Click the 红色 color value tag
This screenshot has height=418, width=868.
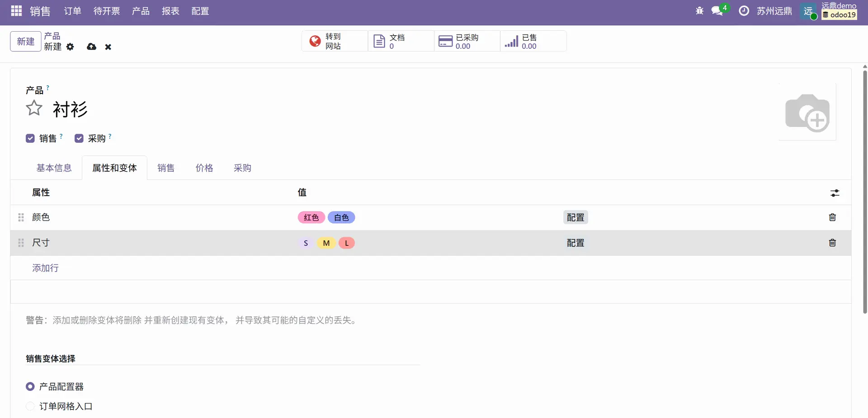coord(311,217)
